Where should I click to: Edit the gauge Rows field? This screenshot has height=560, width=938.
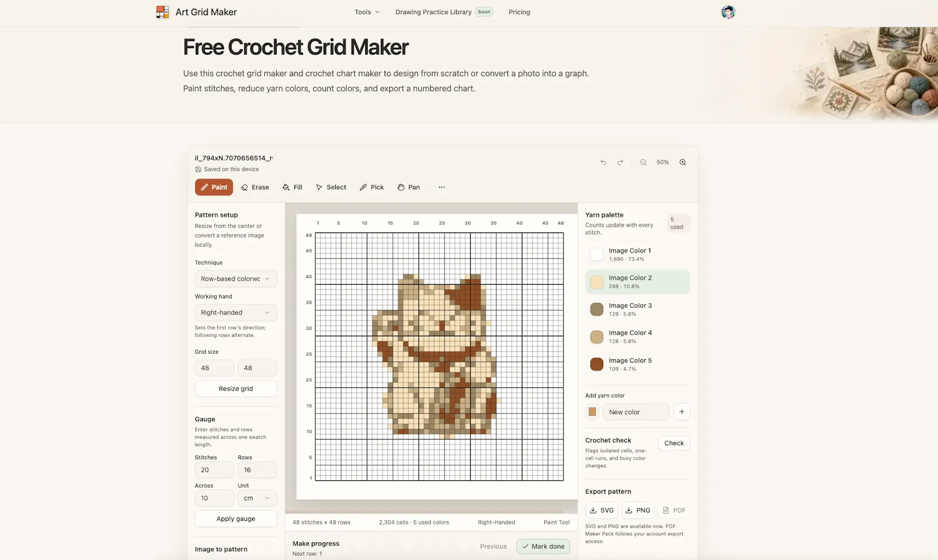257,470
